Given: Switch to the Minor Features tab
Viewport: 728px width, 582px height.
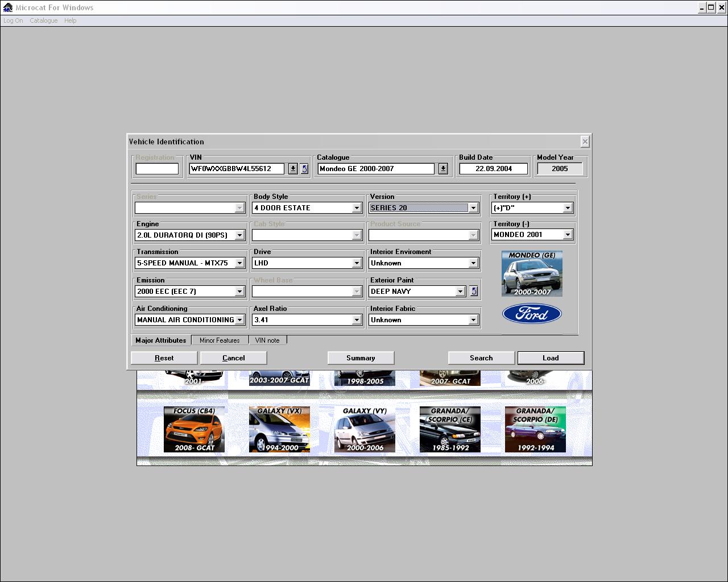Looking at the screenshot, I should [220, 340].
